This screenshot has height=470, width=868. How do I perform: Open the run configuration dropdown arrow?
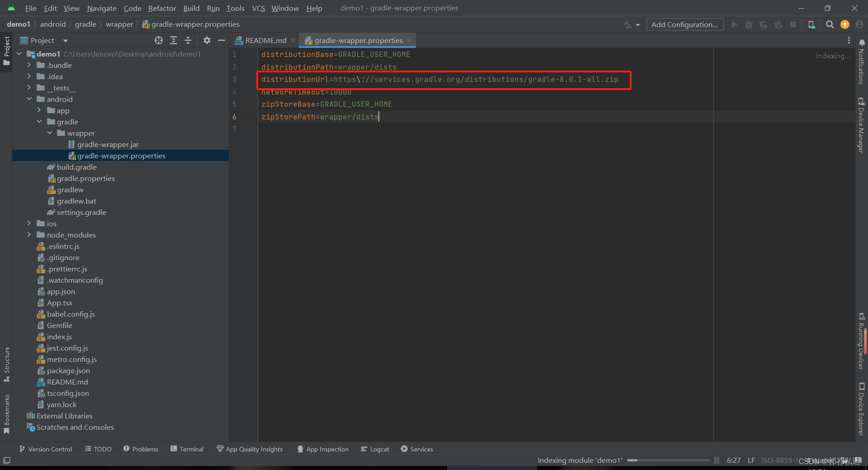point(638,25)
